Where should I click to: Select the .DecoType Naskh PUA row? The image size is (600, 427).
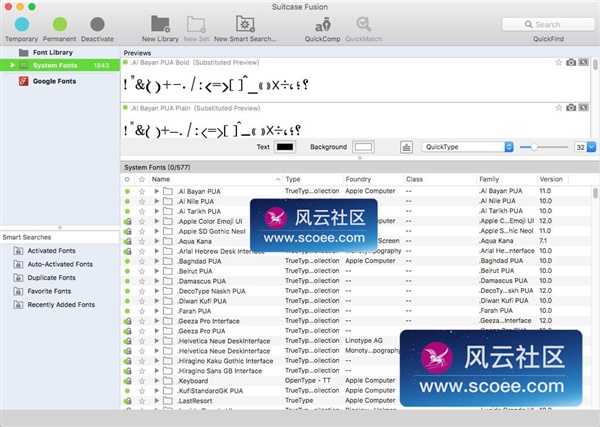(356, 291)
